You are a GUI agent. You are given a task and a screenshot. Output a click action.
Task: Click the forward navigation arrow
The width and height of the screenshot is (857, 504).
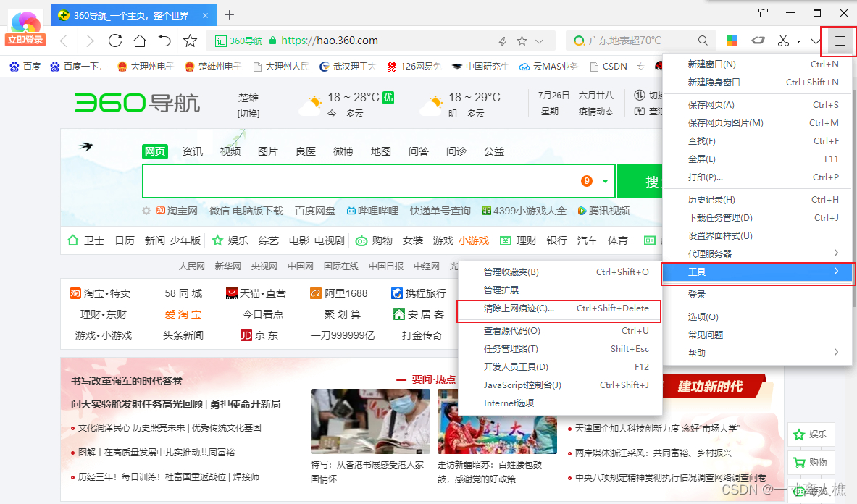click(x=90, y=41)
